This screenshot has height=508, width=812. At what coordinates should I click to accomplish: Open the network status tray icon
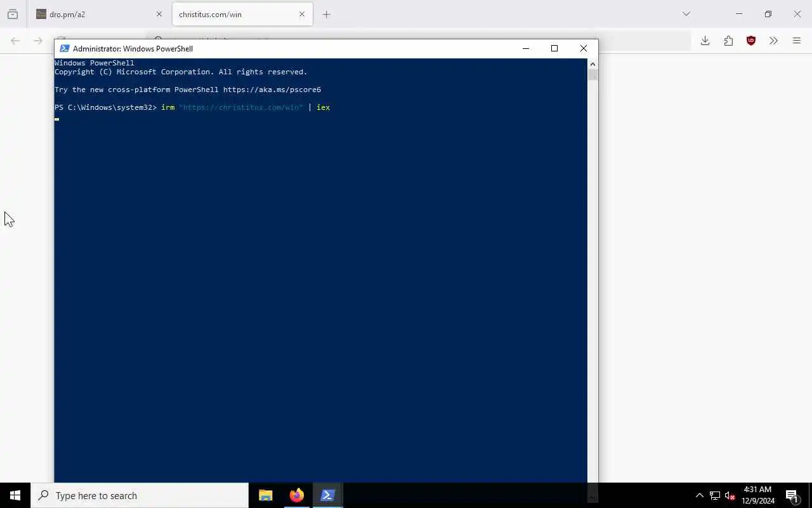tap(715, 495)
